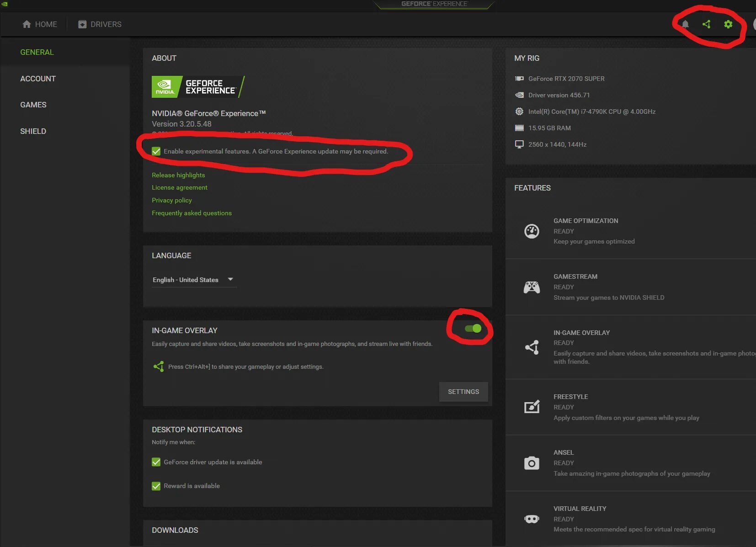Select the Virtual Reality feature title
Viewport: 756px width, 547px height.
pyautogui.click(x=580, y=509)
